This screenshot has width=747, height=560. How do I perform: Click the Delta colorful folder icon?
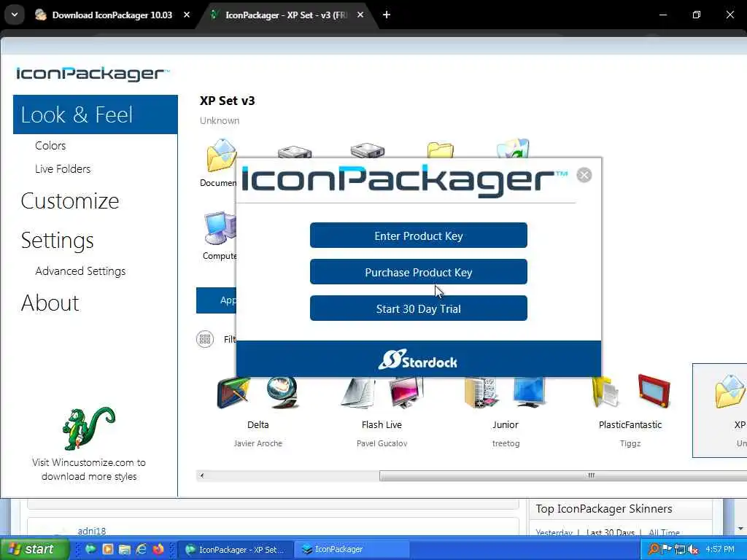click(233, 392)
